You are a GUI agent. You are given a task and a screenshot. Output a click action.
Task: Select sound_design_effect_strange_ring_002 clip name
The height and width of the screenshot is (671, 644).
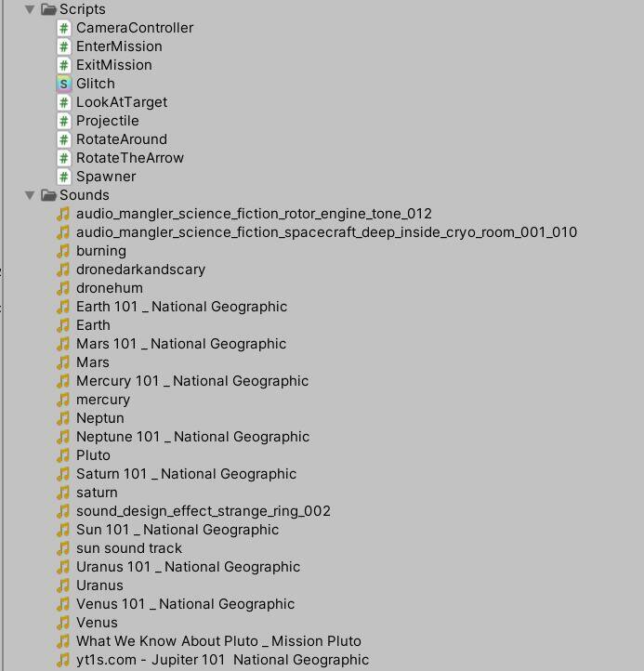click(x=204, y=511)
